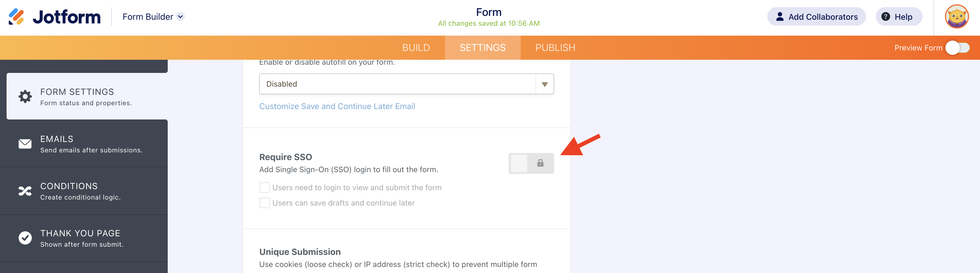Click the Thank You Page checkmark icon

click(25, 238)
